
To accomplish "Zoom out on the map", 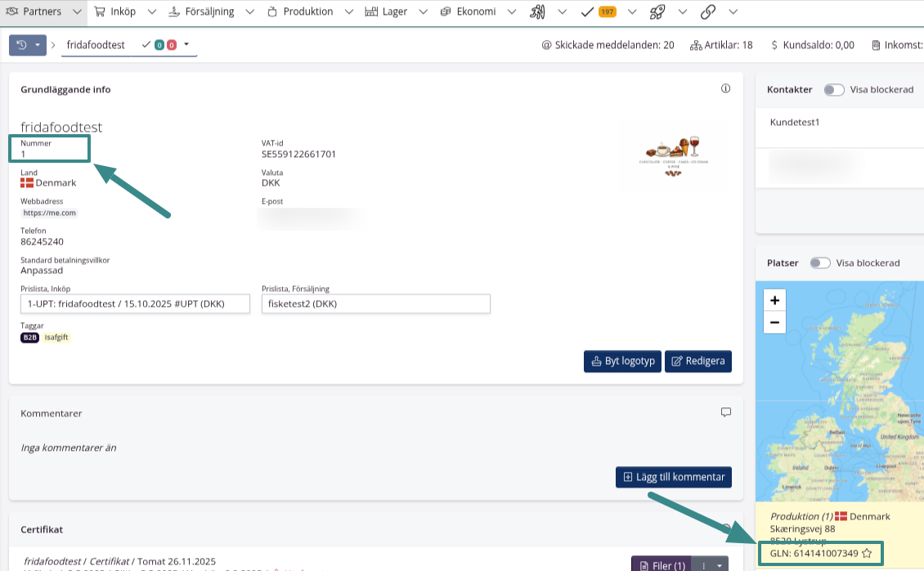I will (774, 322).
